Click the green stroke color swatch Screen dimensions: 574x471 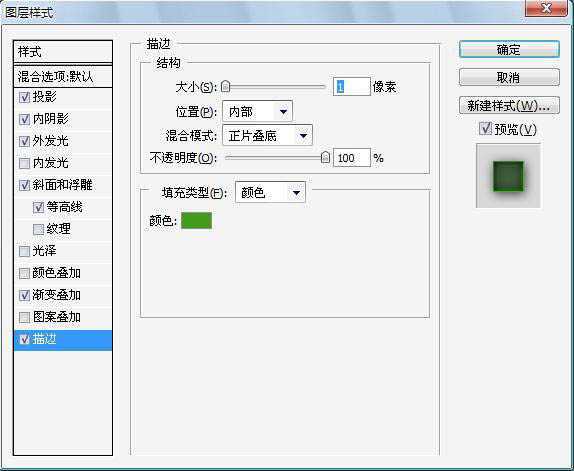pyautogui.click(x=197, y=221)
